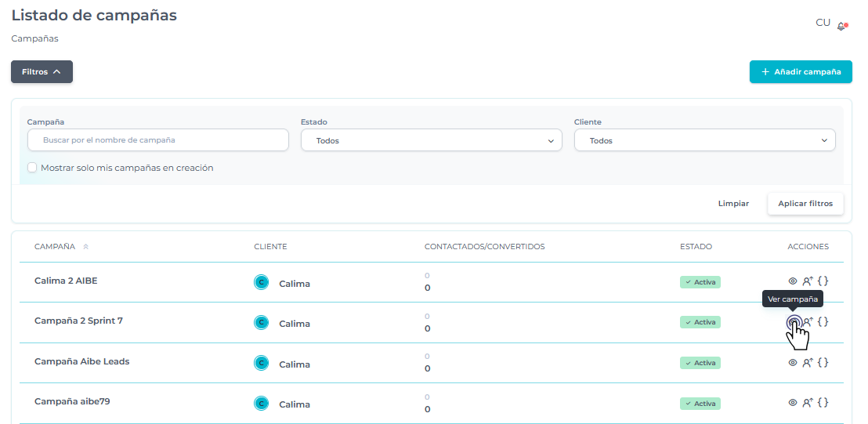The image size is (868, 424).
Task: Focus the campaign name search field
Action: tap(158, 140)
